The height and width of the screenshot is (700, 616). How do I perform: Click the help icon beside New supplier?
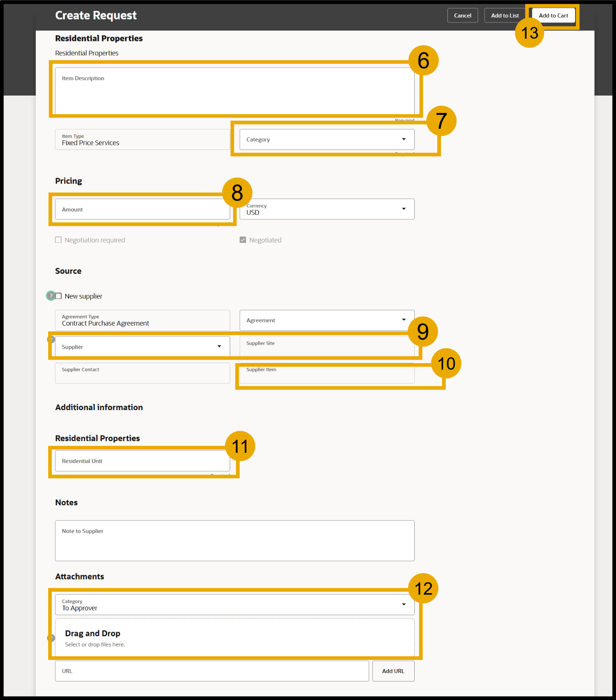click(x=50, y=296)
